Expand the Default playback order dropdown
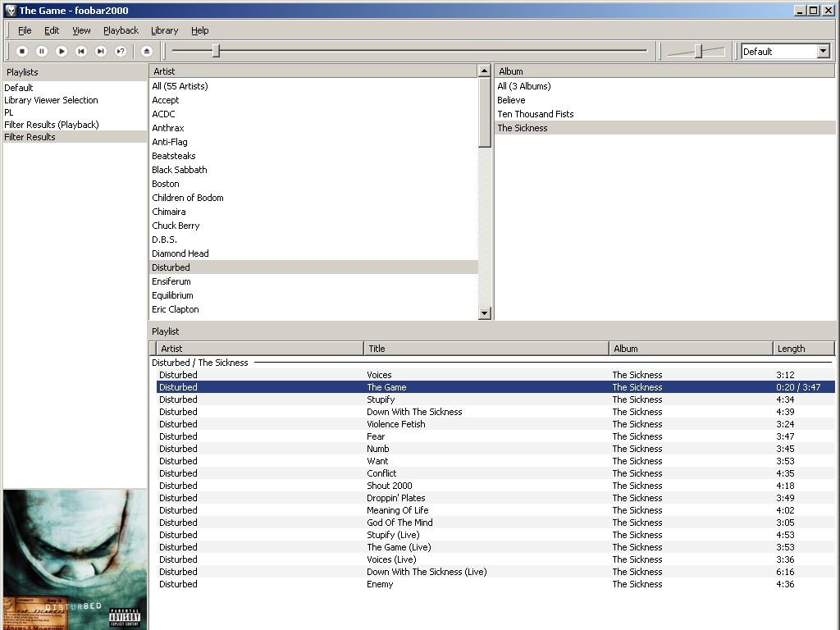 tap(824, 51)
